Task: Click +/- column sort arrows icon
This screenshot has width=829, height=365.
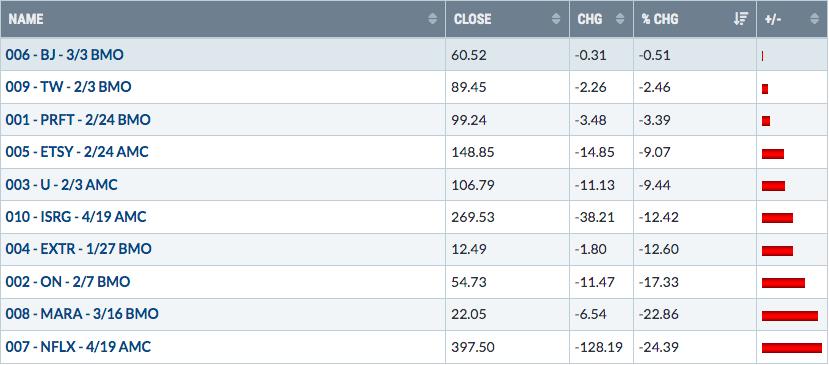Action: (x=814, y=19)
